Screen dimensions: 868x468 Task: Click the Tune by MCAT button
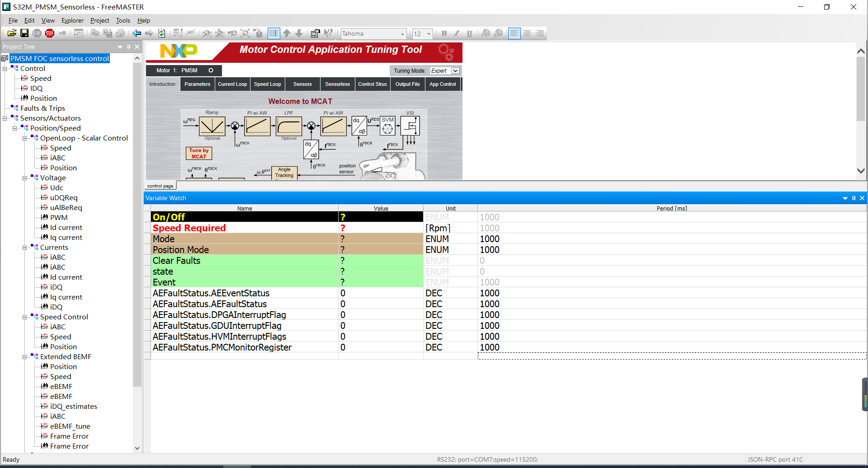tap(199, 154)
